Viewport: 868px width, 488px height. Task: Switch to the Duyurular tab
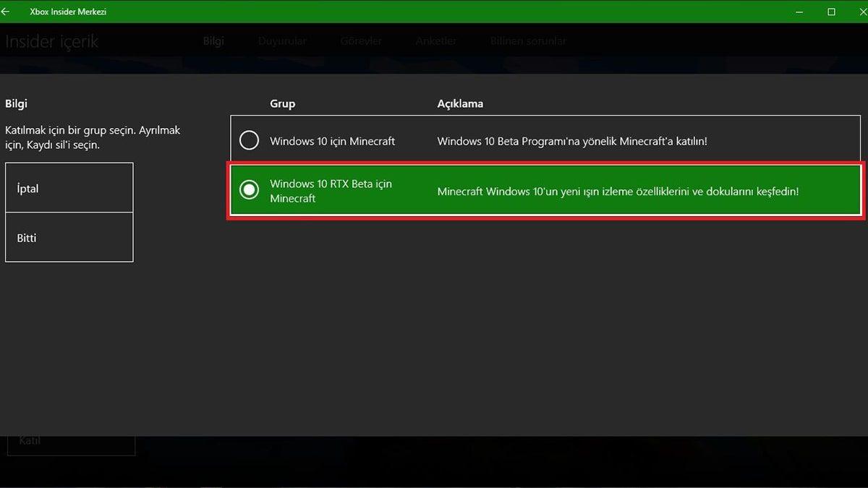282,41
